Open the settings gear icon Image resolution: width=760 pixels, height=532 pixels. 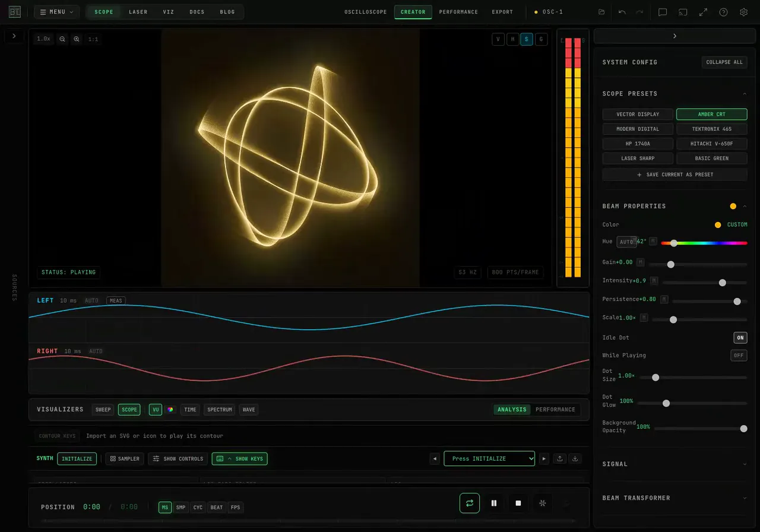(x=743, y=12)
